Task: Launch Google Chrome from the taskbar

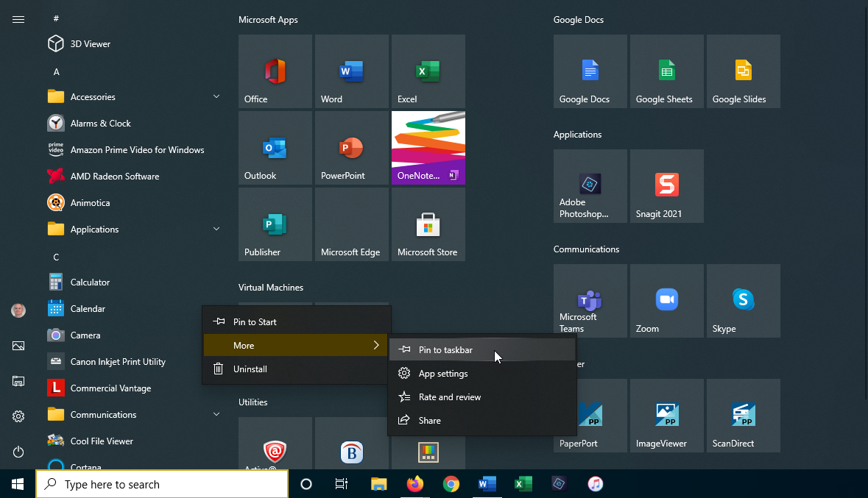Action: (x=451, y=484)
